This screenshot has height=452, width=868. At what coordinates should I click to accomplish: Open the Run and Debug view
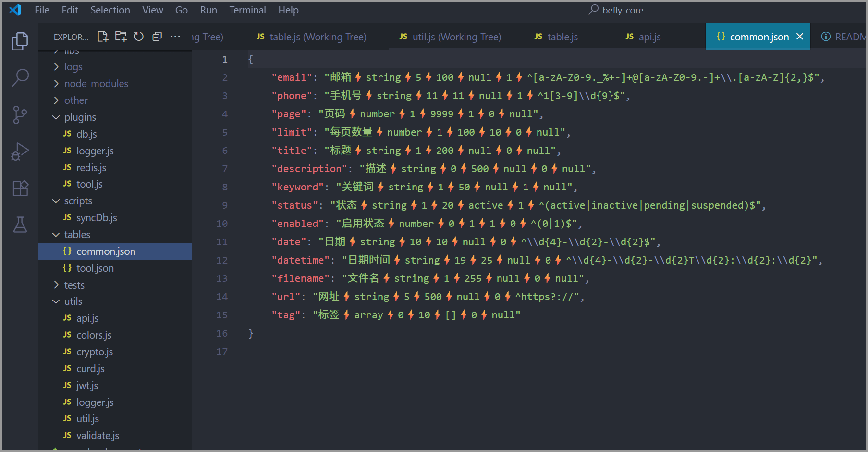pos(20,151)
